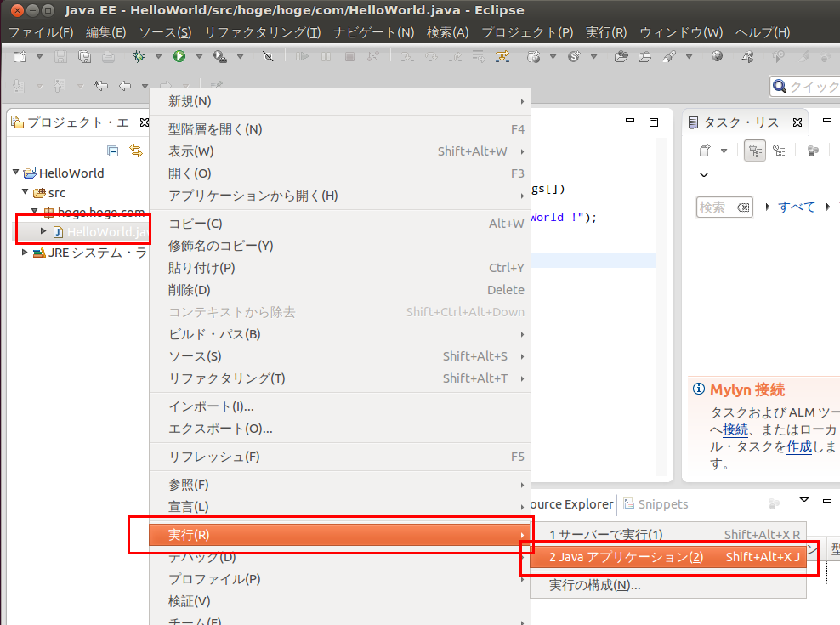Screen dimensions: 840x625
Task: Open the Search flashlight dropdown arrow
Action: tap(689, 56)
